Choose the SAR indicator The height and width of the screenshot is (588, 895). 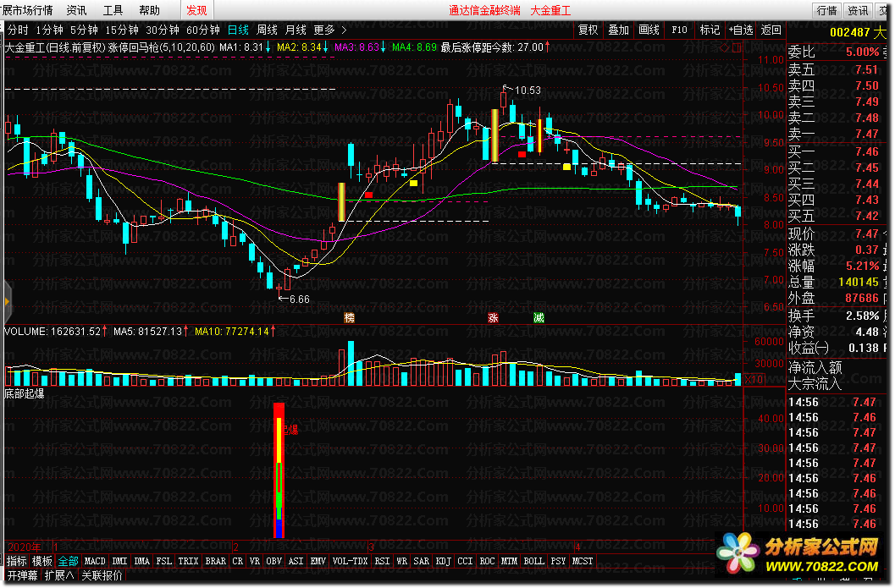[x=421, y=561]
